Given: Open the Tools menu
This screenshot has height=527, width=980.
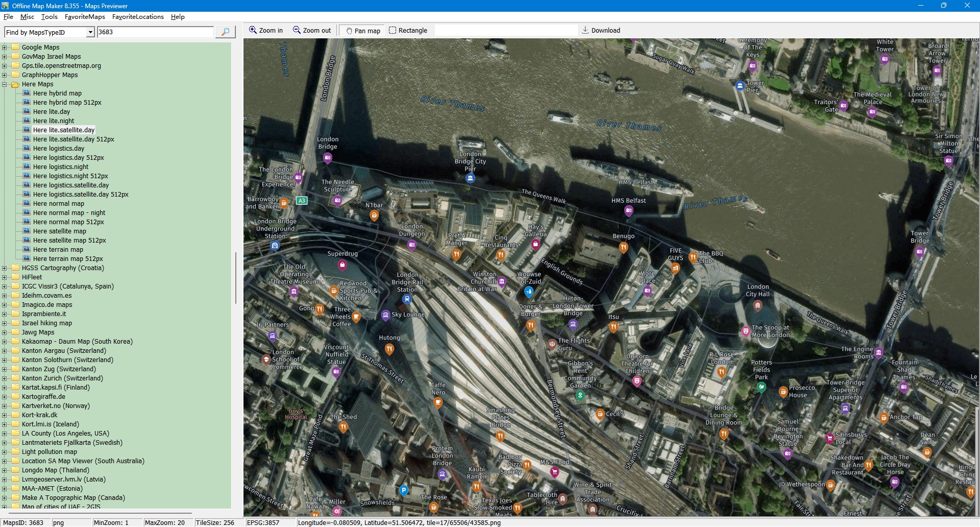Looking at the screenshot, I should (49, 17).
